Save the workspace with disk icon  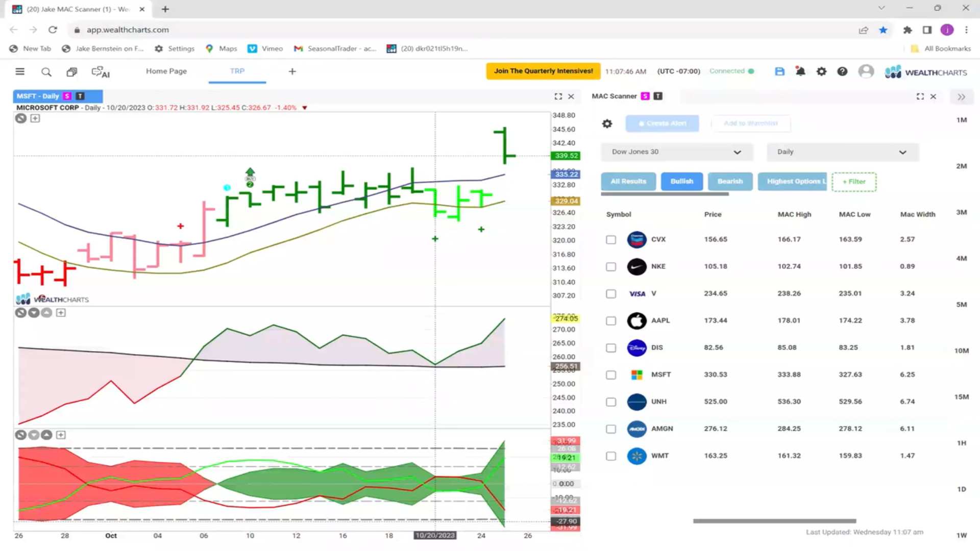pyautogui.click(x=779, y=71)
